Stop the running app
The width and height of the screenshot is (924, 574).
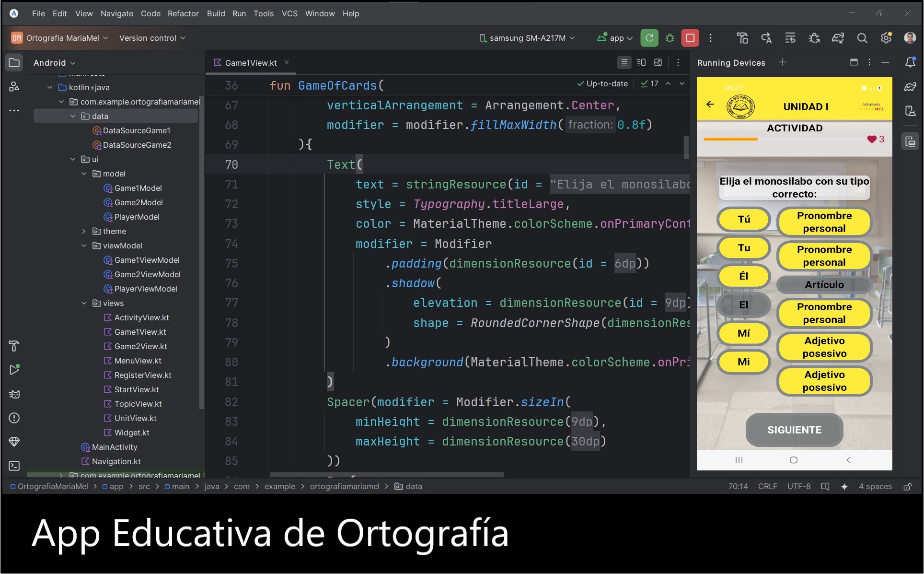pyautogui.click(x=690, y=38)
